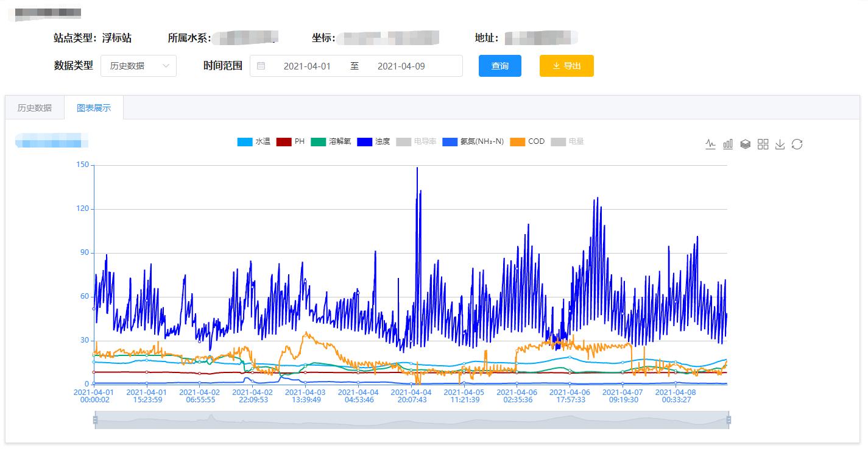Switch chart to line view icon
Screen dimensions: 868x459
click(710, 144)
